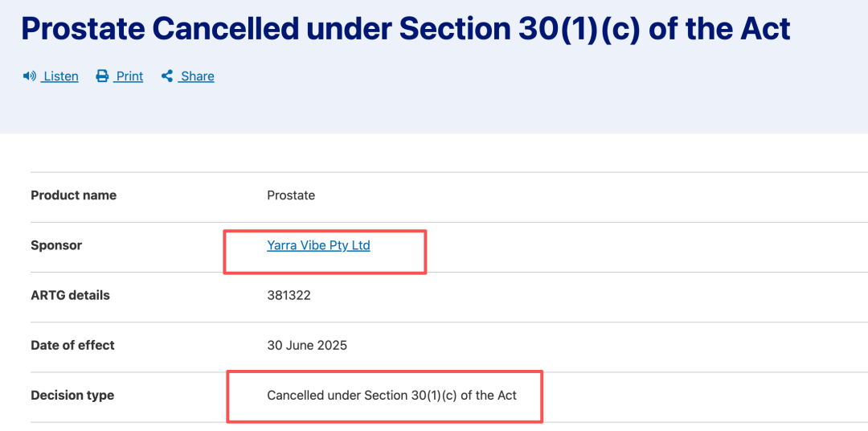Click the ARTG details row label
Viewport: 868px width, 431px height.
pos(70,295)
